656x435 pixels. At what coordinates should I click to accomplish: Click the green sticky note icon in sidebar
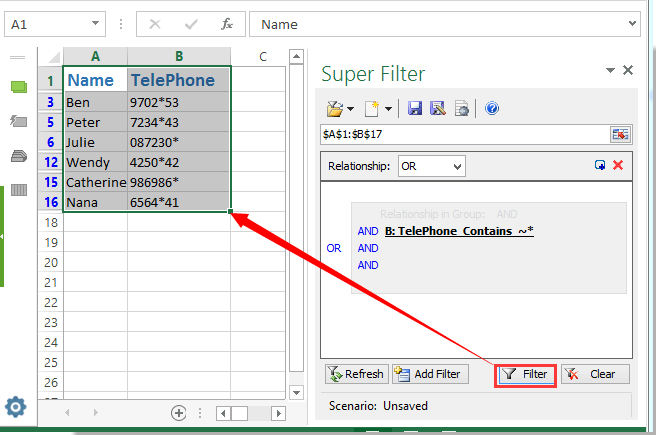[18, 87]
